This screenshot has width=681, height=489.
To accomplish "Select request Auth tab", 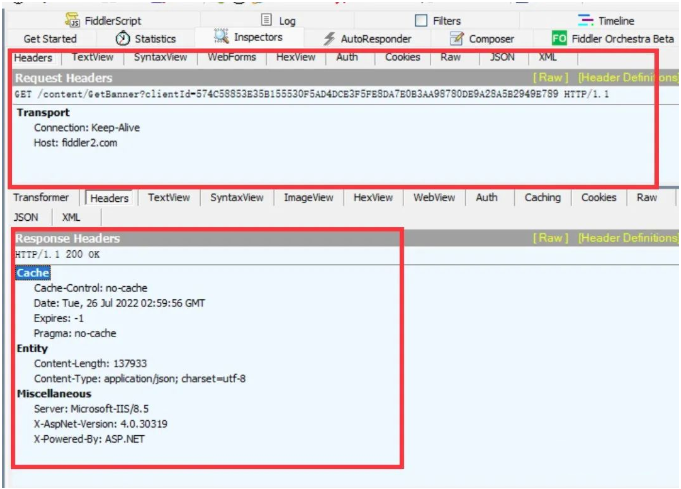I will point(347,57).
